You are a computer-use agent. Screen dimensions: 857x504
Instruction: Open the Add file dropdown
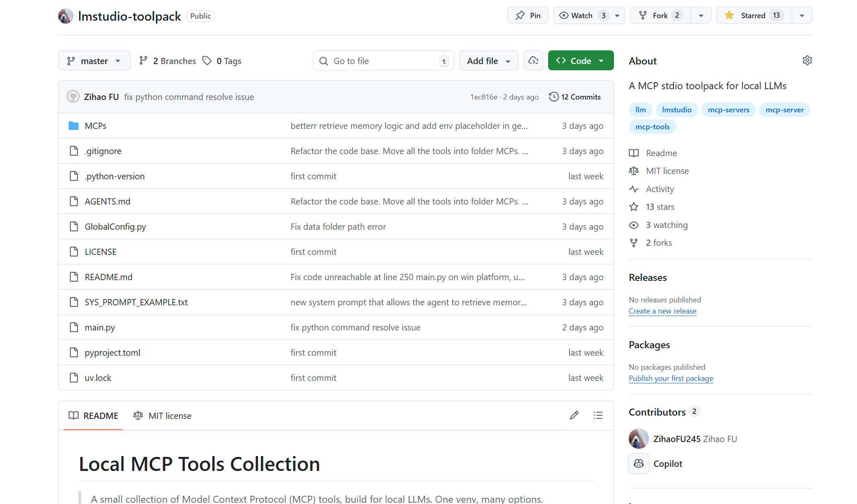point(489,61)
